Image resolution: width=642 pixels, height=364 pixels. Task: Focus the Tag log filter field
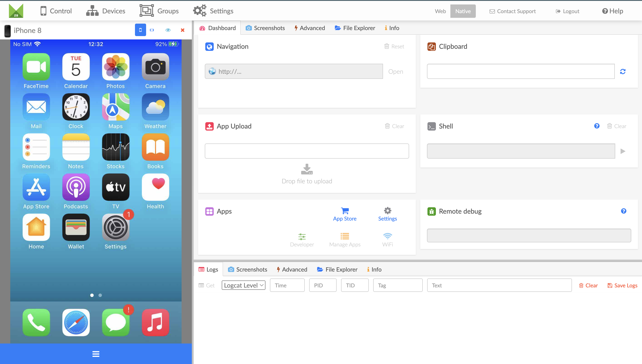tap(398, 285)
